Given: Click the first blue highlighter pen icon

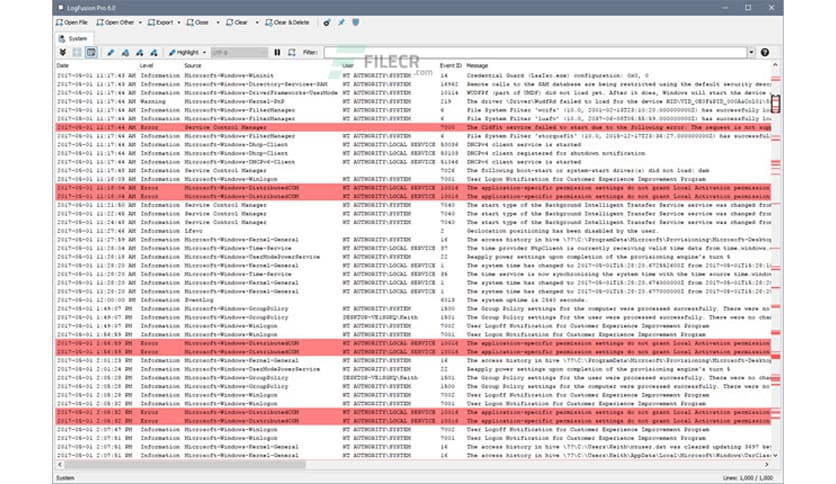Looking at the screenshot, I should pyautogui.click(x=111, y=52).
